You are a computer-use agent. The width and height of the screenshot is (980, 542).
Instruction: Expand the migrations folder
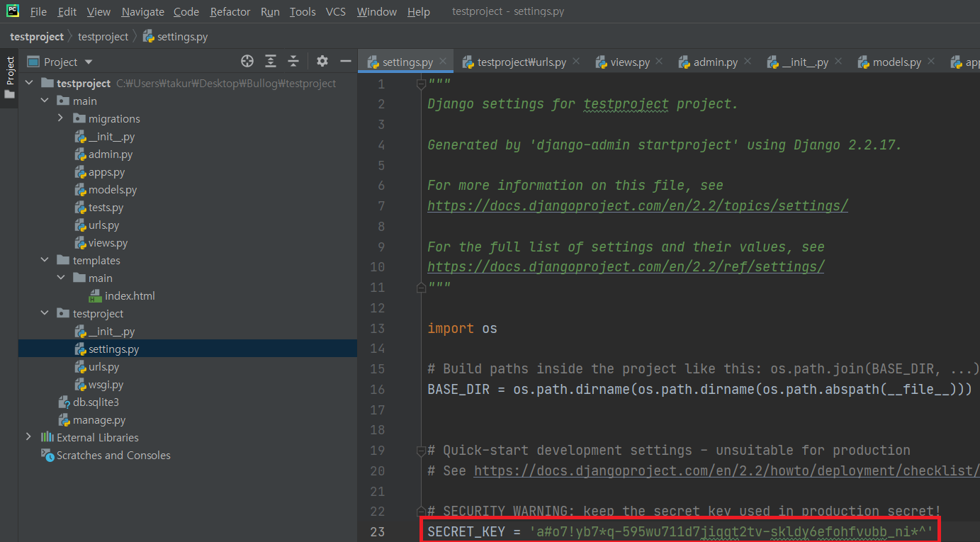(x=61, y=119)
